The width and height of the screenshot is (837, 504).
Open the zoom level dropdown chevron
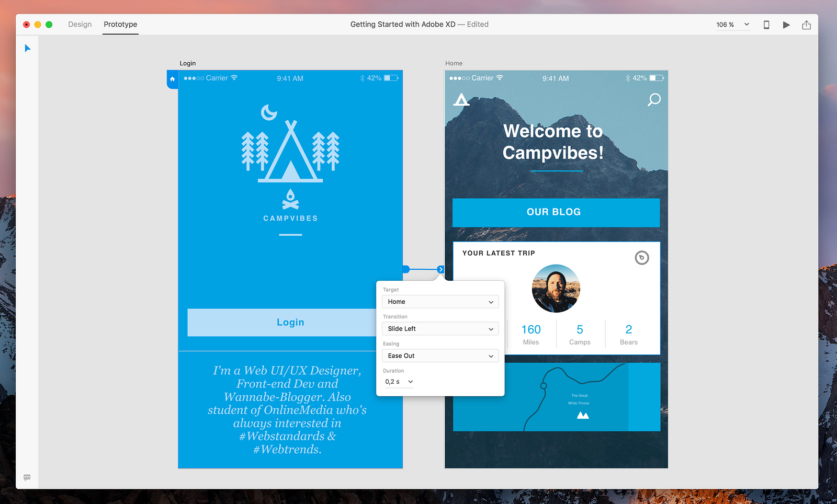click(x=746, y=25)
